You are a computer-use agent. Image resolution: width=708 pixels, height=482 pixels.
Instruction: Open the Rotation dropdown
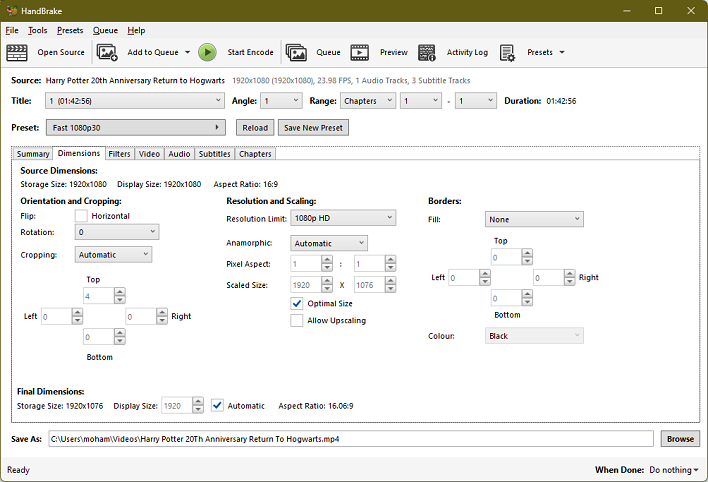coord(117,232)
